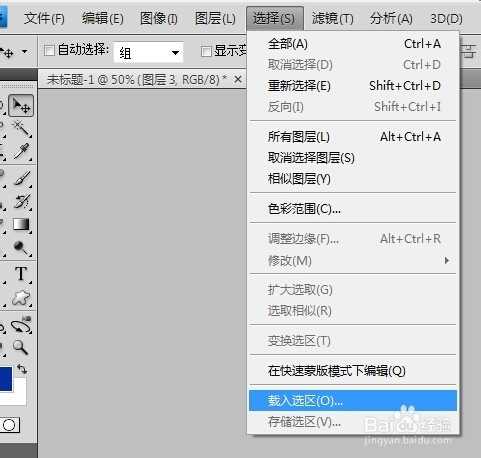The height and width of the screenshot is (458, 481).
Task: Choose 取消选择图层(S) menu entry
Action: click(x=353, y=158)
